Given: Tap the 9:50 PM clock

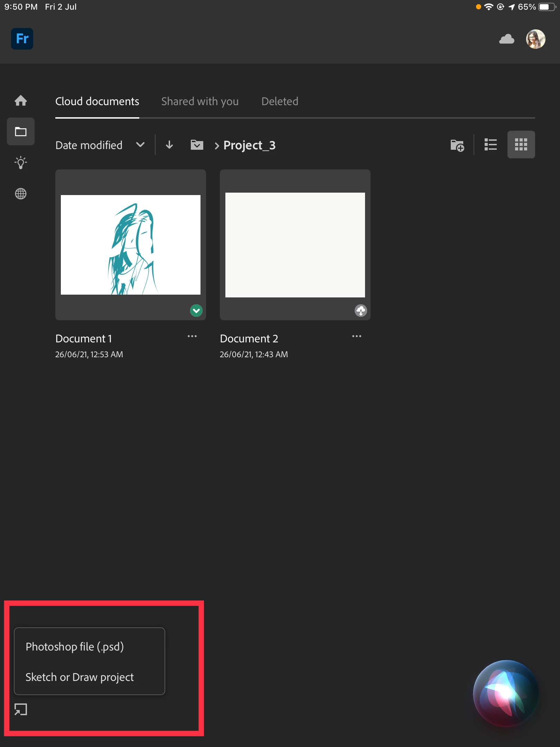Looking at the screenshot, I should pyautogui.click(x=21, y=7).
